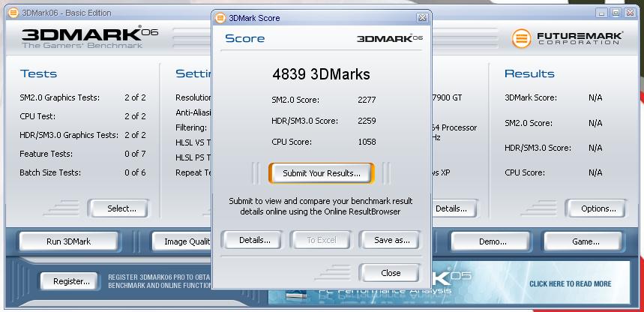Click Batch Size Tests 0 of 6 value
The width and height of the screenshot is (644, 312).
[135, 172]
